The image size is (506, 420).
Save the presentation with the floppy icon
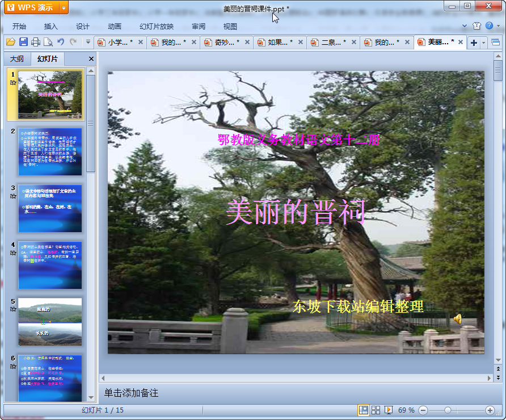click(23, 42)
